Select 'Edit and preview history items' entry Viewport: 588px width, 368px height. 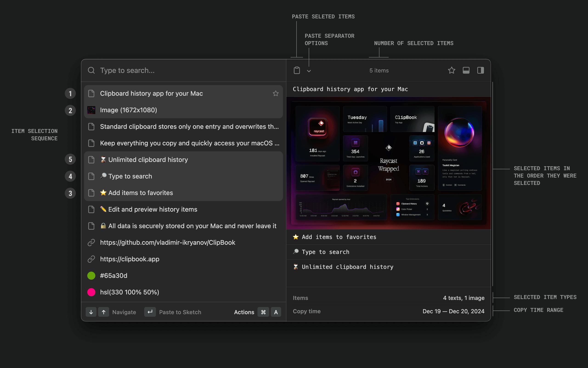pyautogui.click(x=184, y=209)
